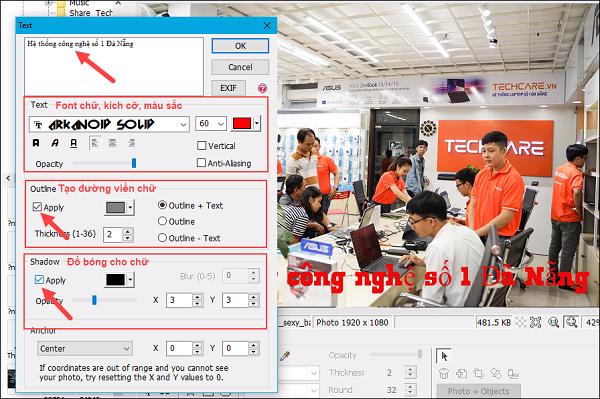Viewport: 600px width, 399px height.
Task: Click the red text color swatch
Action: [242, 123]
